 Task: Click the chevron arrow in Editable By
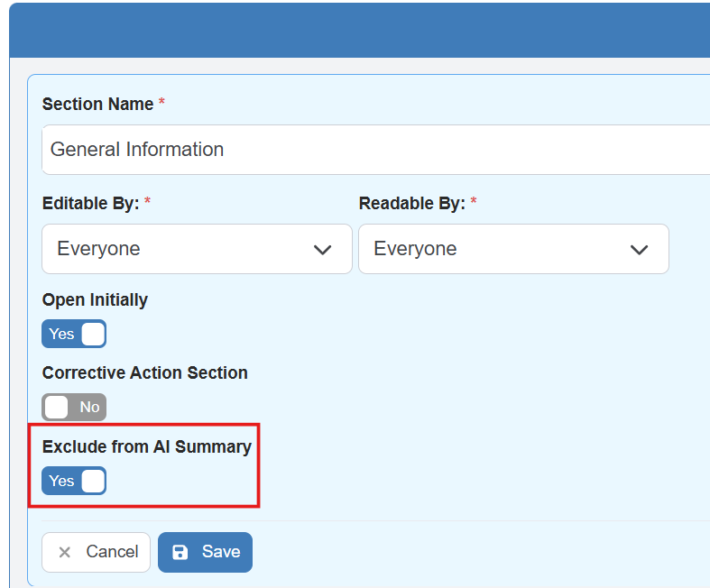point(322,250)
